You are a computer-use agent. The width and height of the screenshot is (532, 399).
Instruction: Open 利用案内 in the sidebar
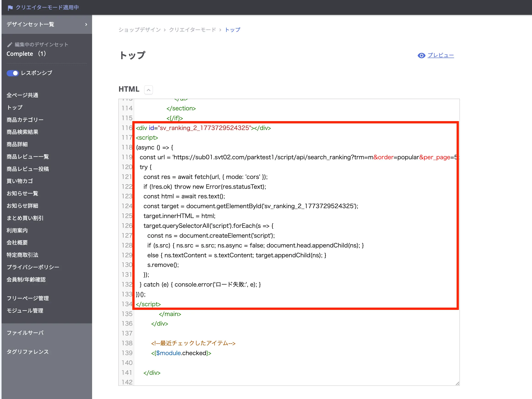[x=17, y=231]
